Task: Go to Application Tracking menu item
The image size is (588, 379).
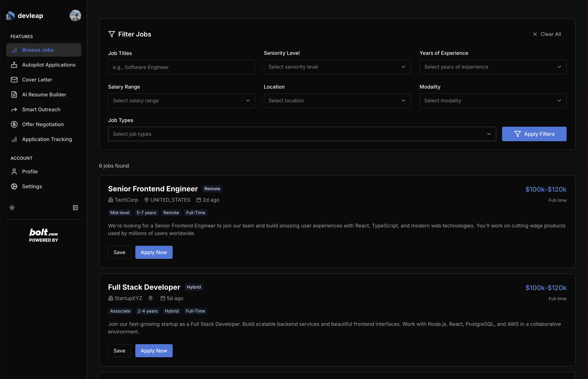Action: [x=47, y=139]
